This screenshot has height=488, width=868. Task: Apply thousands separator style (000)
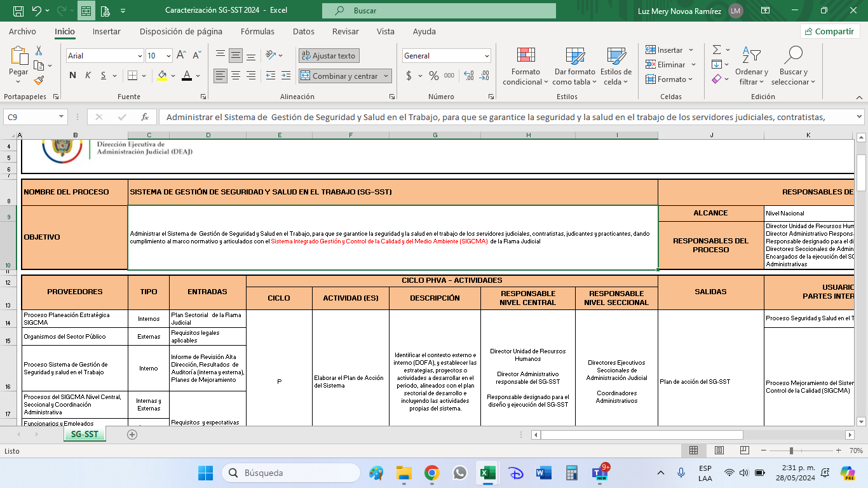[x=449, y=76]
